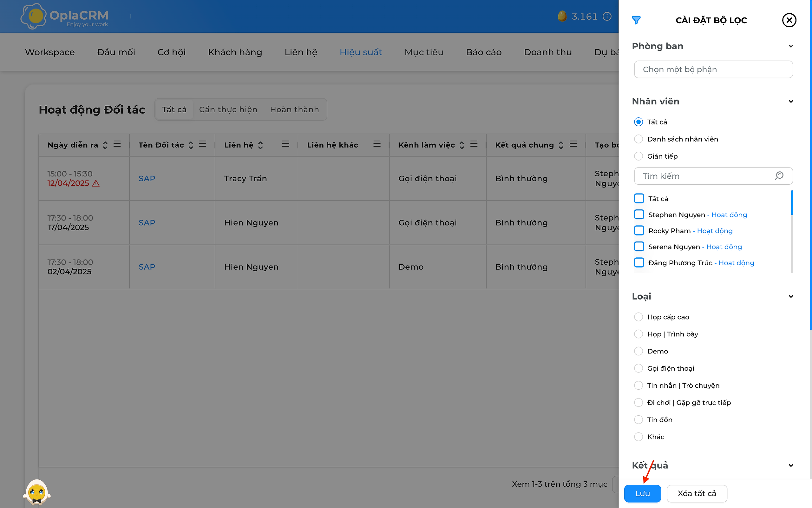The width and height of the screenshot is (812, 508).
Task: Sort by Ngày diễn ra column arrows
Action: [105, 145]
